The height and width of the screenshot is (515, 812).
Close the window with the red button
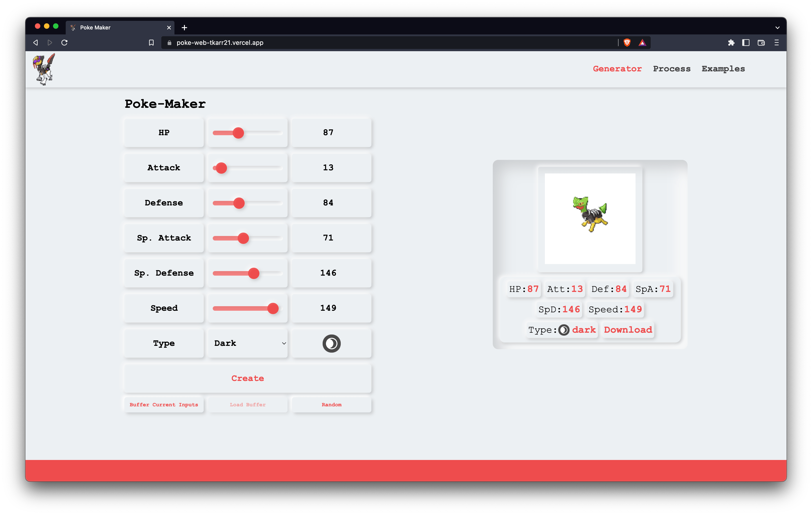(x=37, y=26)
